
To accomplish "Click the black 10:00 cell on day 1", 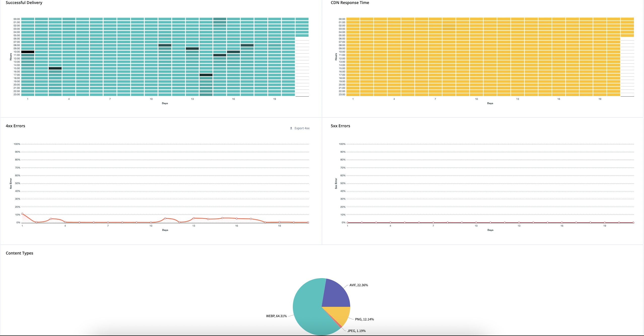I will [x=28, y=52].
